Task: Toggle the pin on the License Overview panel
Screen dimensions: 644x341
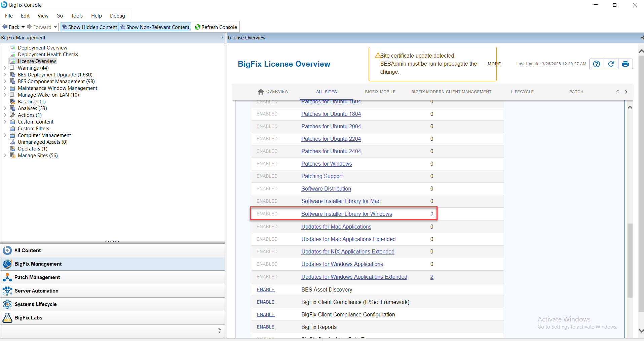Action: tap(642, 37)
